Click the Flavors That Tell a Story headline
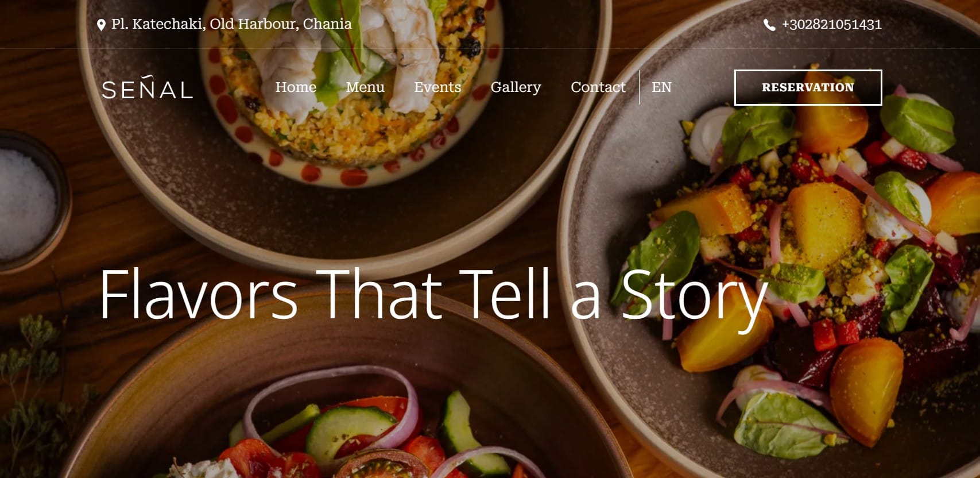 tap(433, 294)
